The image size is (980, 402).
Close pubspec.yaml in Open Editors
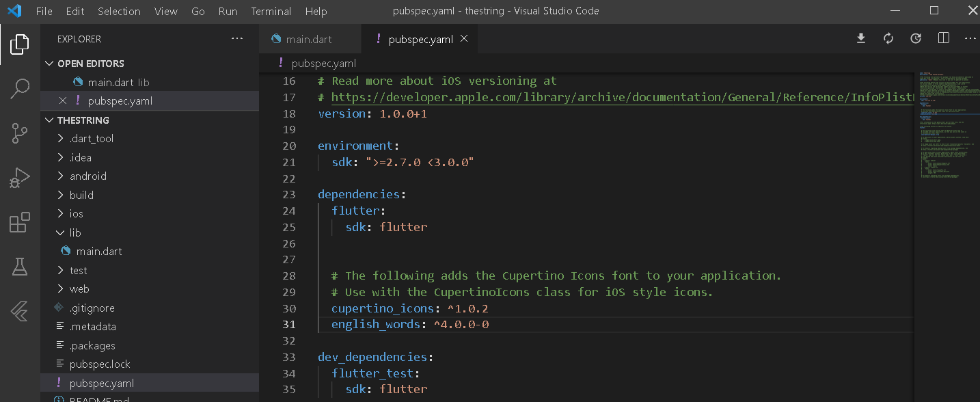click(x=63, y=100)
